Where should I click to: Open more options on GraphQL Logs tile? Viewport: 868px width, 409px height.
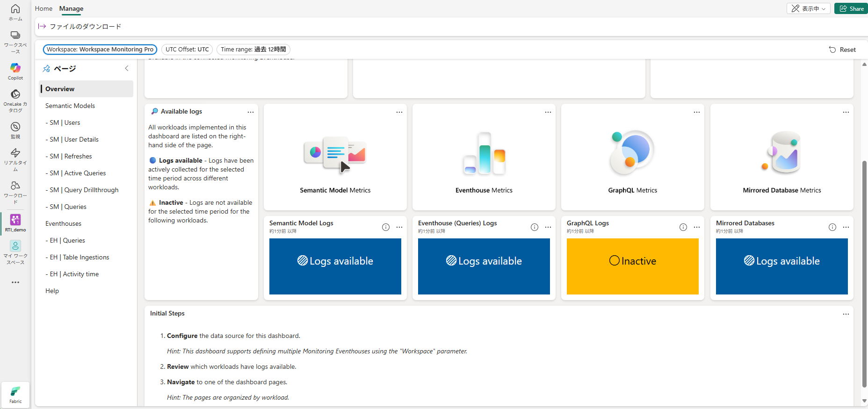coord(697,227)
